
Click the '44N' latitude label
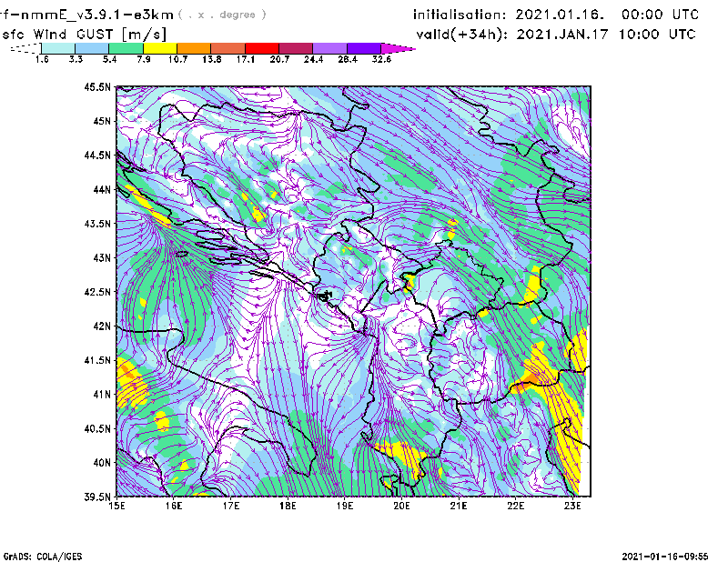click(x=102, y=189)
